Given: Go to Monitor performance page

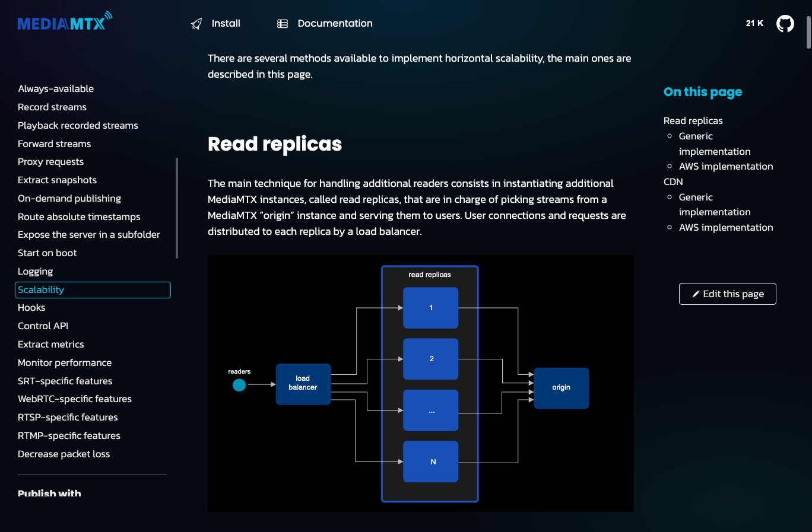Looking at the screenshot, I should tap(65, 363).
